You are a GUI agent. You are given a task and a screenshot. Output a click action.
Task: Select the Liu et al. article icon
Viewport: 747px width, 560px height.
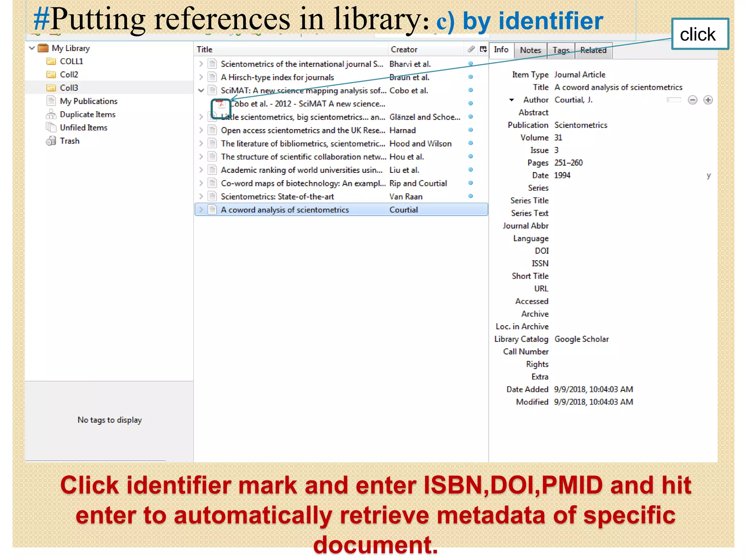tap(212, 170)
